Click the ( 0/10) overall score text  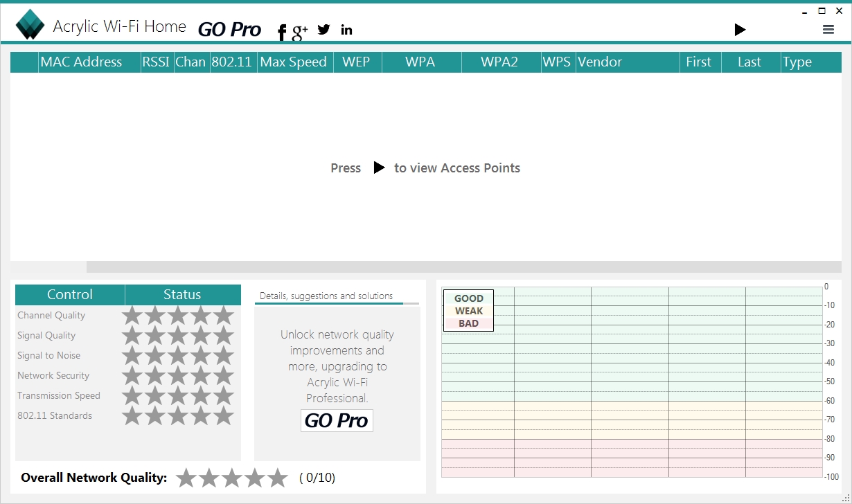[317, 478]
